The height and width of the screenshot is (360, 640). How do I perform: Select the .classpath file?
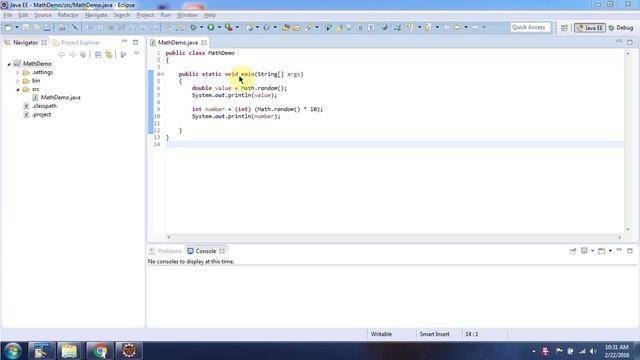[x=44, y=106]
